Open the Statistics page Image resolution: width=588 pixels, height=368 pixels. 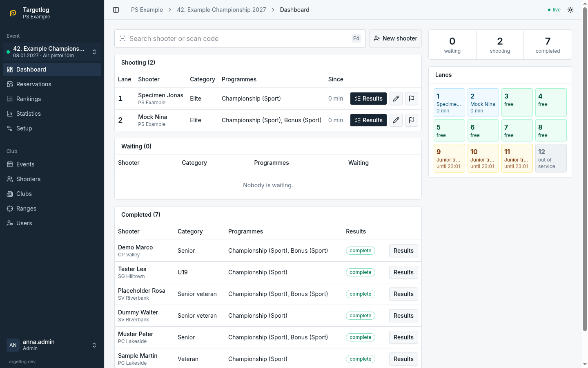[52, 114]
